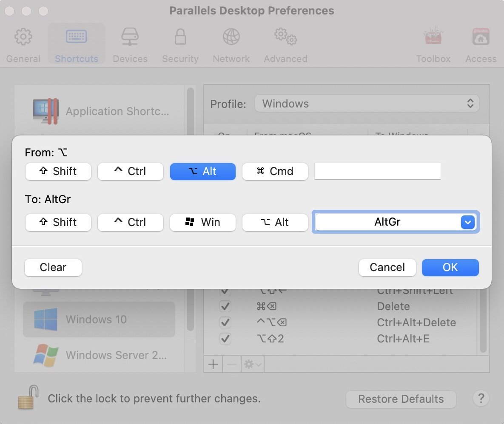The width and height of the screenshot is (504, 424).
Task: Uncheck the Delete shortcut checkbox
Action: (225, 306)
